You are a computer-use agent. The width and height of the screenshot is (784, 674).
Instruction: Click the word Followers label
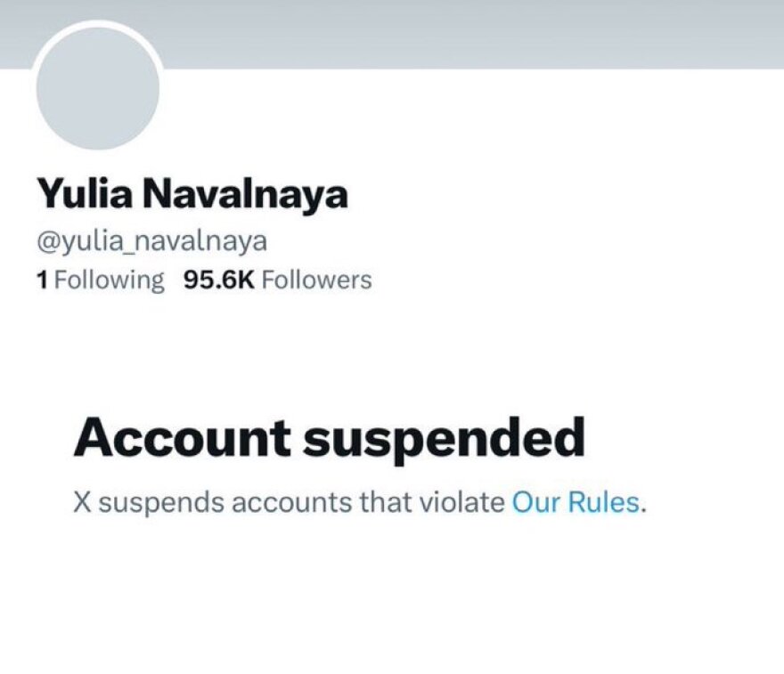pyautogui.click(x=319, y=280)
